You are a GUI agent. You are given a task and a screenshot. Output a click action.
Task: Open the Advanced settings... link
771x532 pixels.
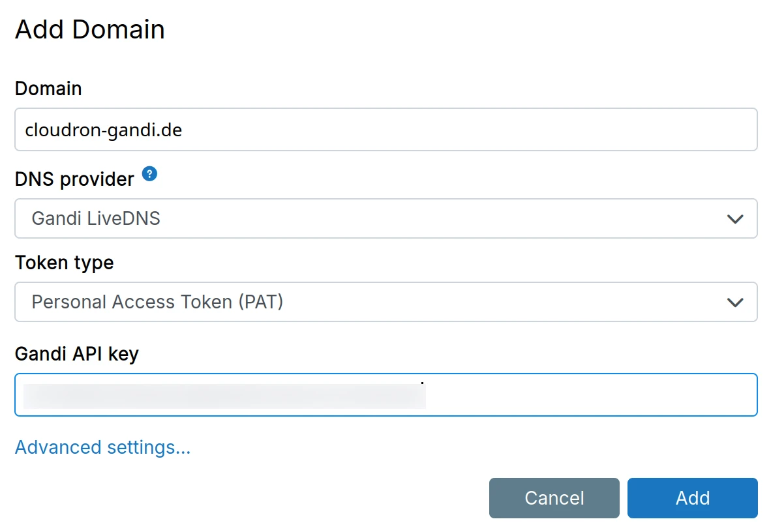102,447
